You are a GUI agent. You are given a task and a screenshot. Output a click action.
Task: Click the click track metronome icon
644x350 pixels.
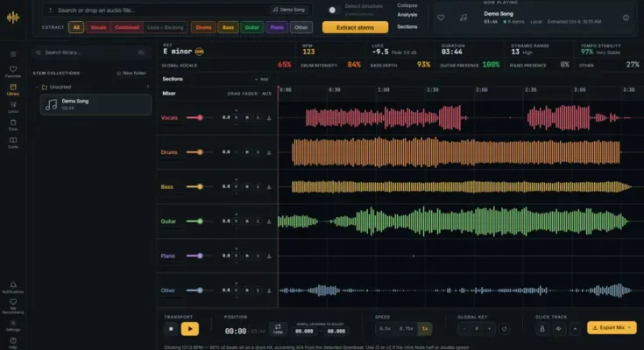pyautogui.click(x=542, y=329)
